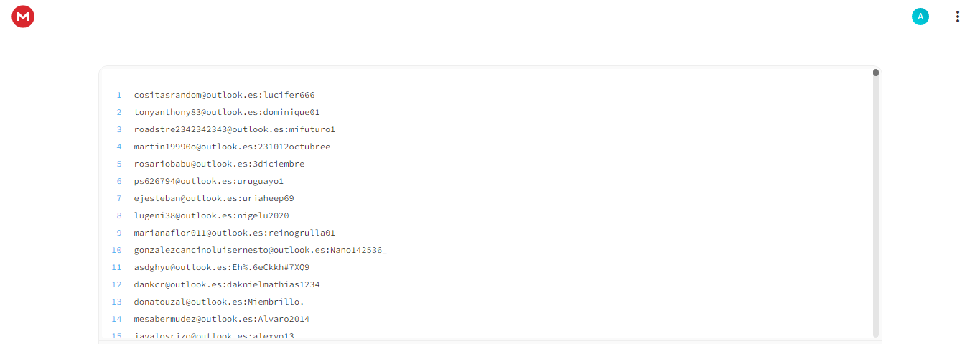This screenshot has height=344, width=980.
Task: Click the empty scrollbar track below the thumb
Action: pyautogui.click(x=876, y=207)
